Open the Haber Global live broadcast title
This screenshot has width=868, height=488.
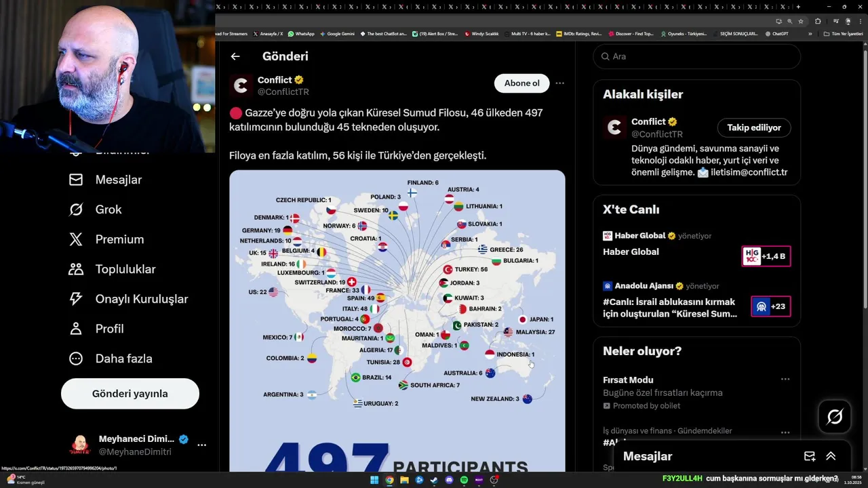click(x=631, y=251)
